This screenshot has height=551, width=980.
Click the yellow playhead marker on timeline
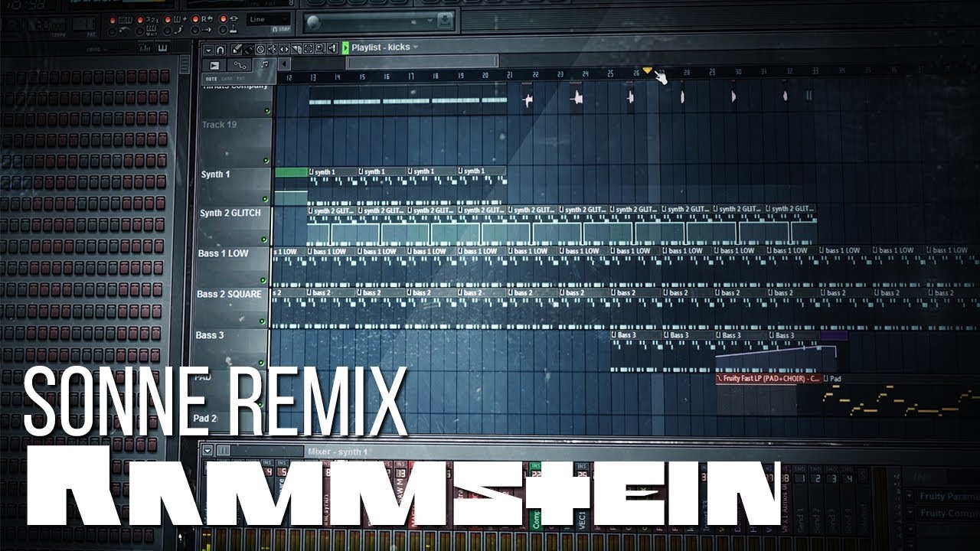click(647, 70)
